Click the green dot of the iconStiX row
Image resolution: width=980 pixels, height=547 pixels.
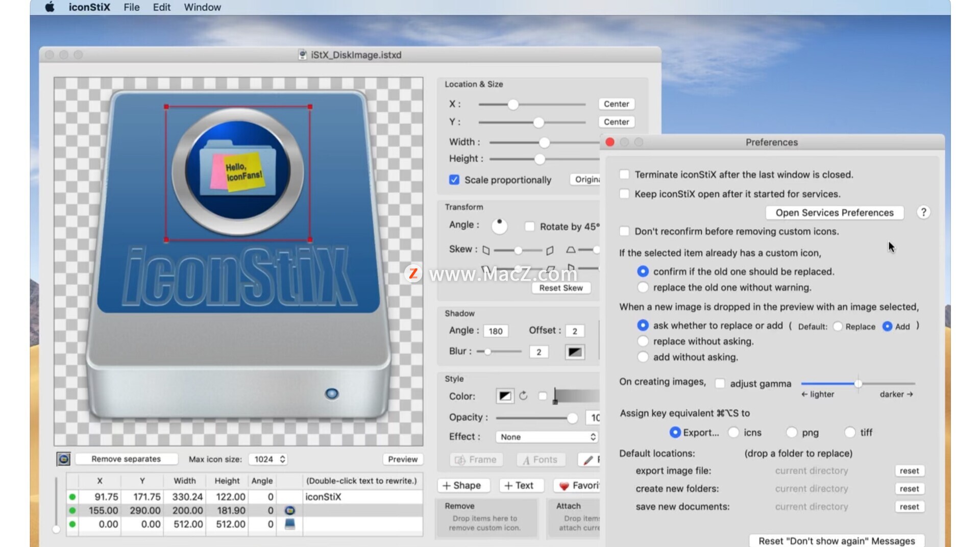click(72, 496)
